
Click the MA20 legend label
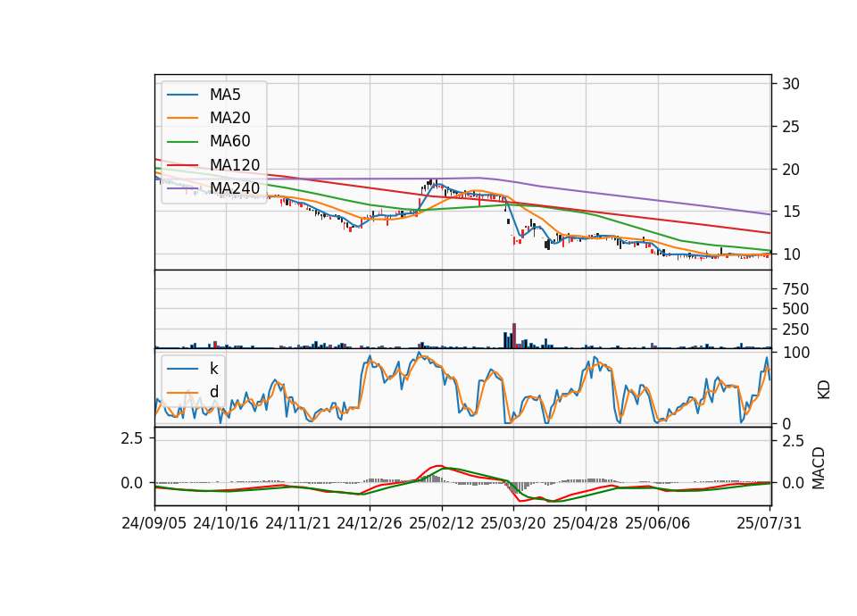(x=229, y=118)
